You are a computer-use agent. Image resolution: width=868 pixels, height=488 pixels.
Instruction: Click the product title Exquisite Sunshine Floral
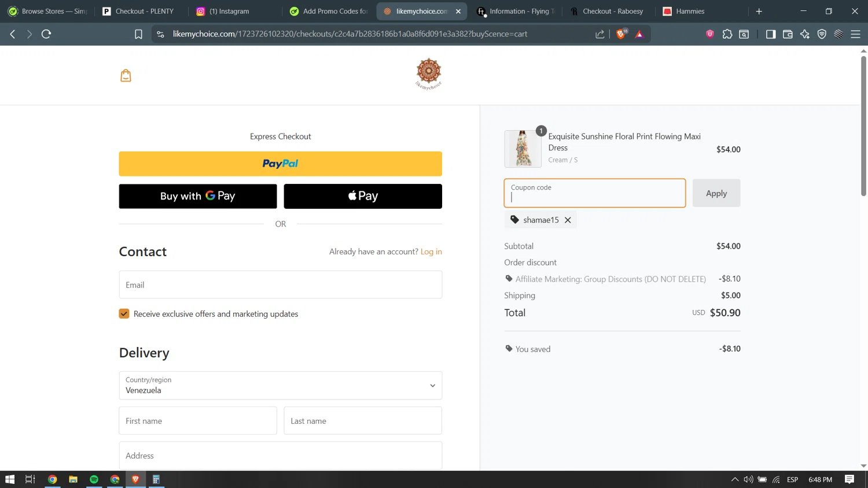(x=624, y=142)
